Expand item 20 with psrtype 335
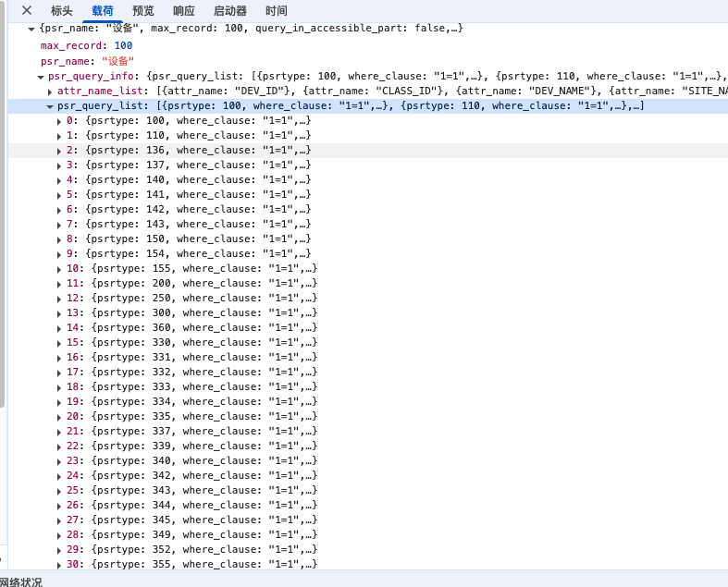 point(59,418)
